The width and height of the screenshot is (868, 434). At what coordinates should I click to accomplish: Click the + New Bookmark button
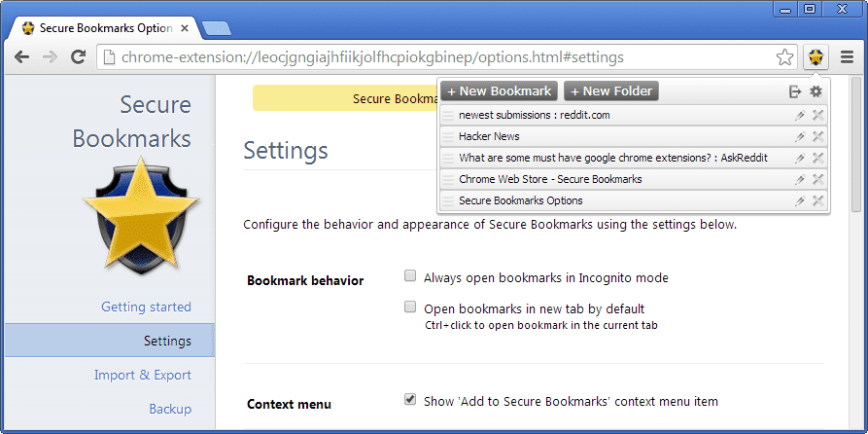point(500,90)
